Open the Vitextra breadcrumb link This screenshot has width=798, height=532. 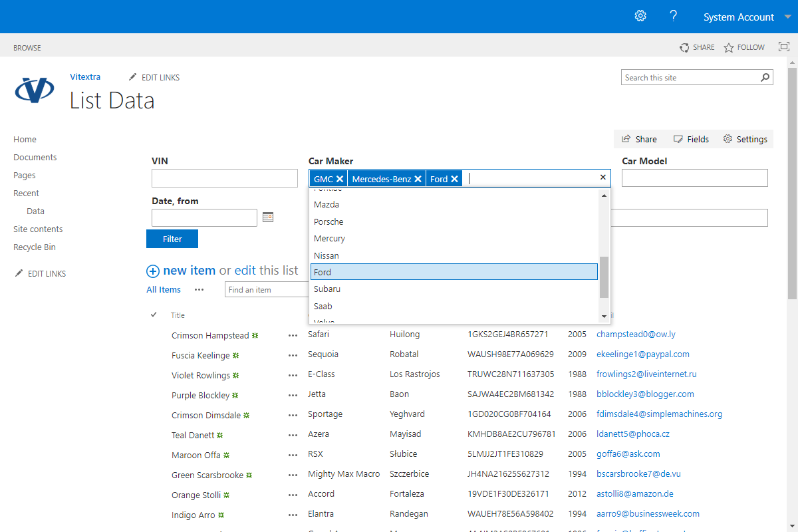85,77
